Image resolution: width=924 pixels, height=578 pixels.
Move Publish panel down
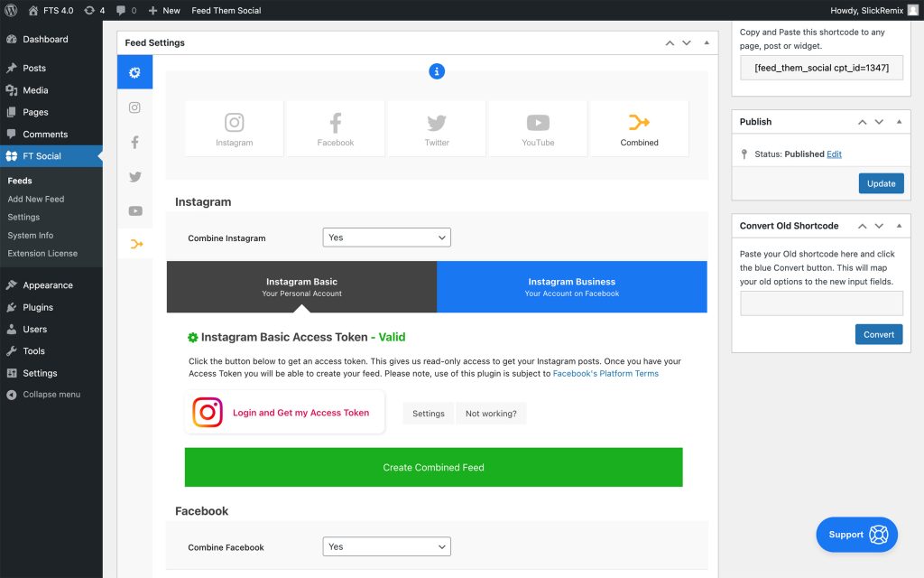(x=879, y=122)
